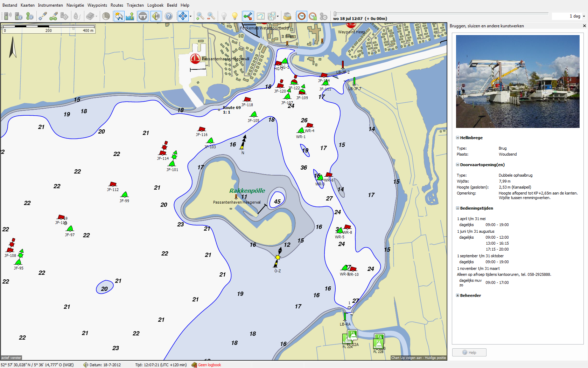
Task: Toggle the current time clock icon
Action: (302, 16)
